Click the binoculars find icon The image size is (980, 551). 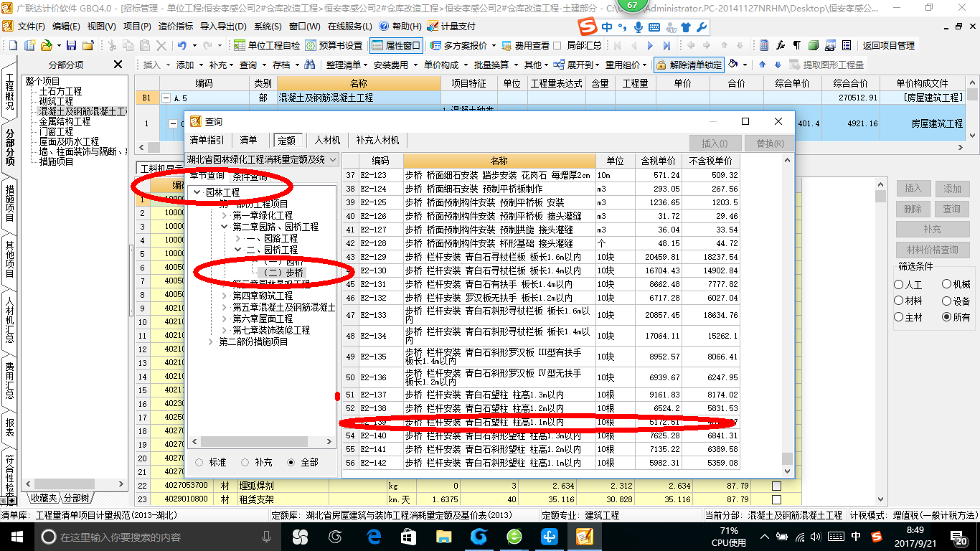[x=310, y=65]
